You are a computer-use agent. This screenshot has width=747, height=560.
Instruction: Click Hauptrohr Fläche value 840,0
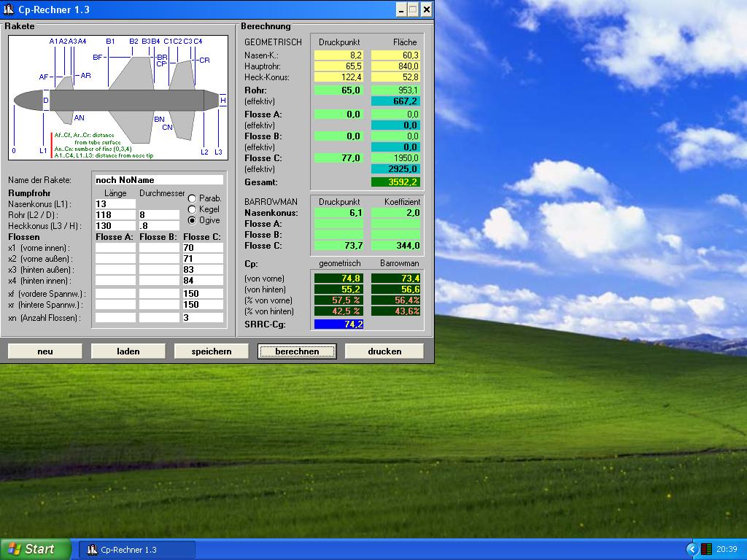tap(395, 66)
